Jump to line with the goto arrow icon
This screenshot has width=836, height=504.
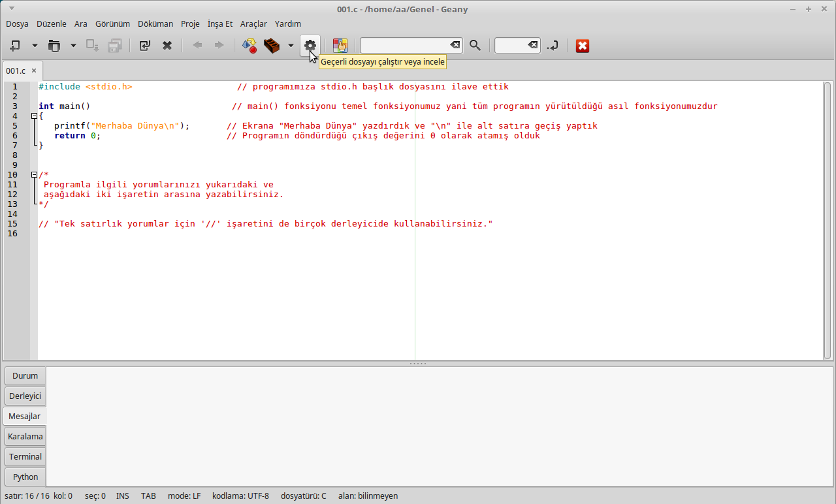553,46
